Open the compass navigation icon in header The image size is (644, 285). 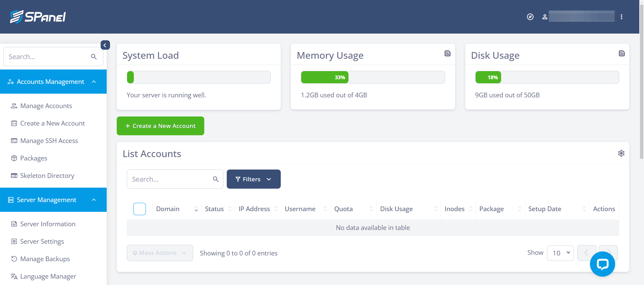click(530, 17)
